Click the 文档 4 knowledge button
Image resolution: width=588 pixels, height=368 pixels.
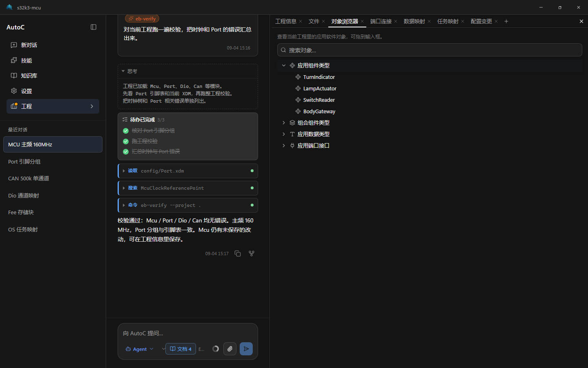tap(180, 349)
